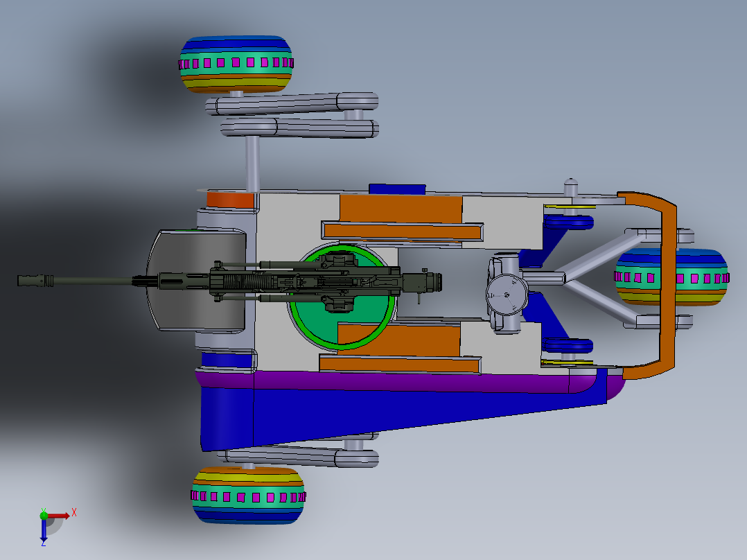This screenshot has width=747, height=560.
Task: Select the gray curved gun shield
Action: pos(197,280)
